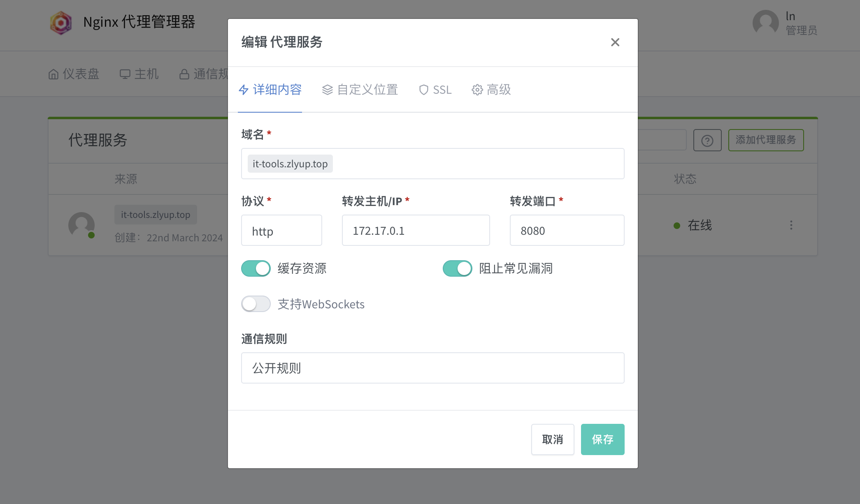Click the 添加代理服务 button

click(766, 140)
